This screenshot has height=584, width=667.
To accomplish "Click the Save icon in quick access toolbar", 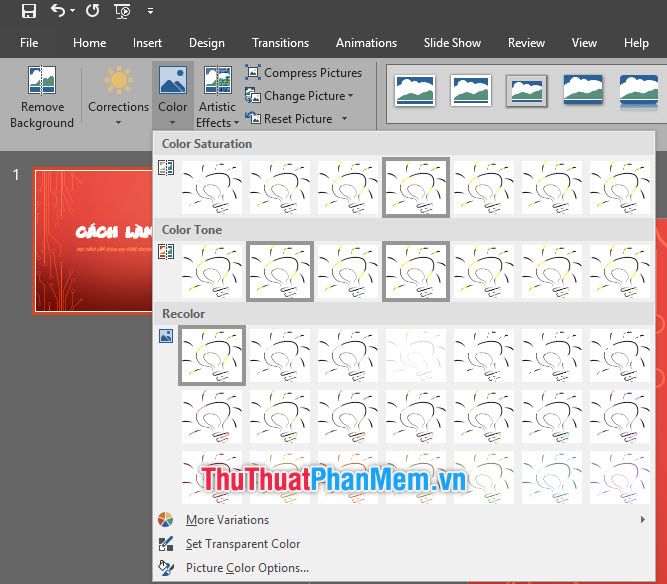I will [x=29, y=11].
